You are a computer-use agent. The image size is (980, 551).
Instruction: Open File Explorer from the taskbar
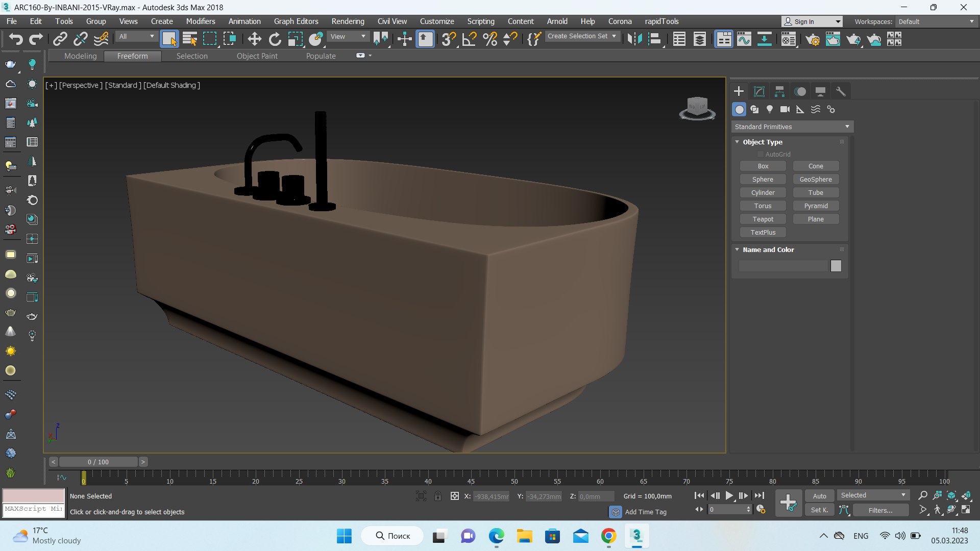(524, 536)
